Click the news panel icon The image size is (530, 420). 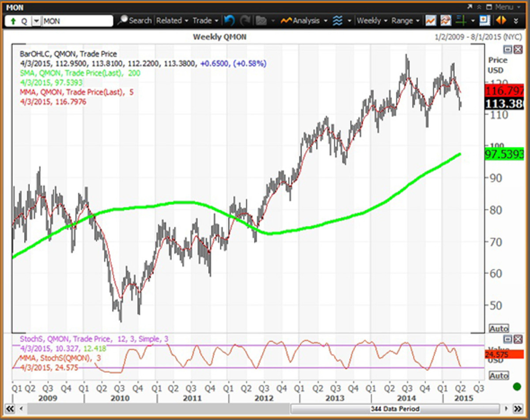[x=484, y=20]
